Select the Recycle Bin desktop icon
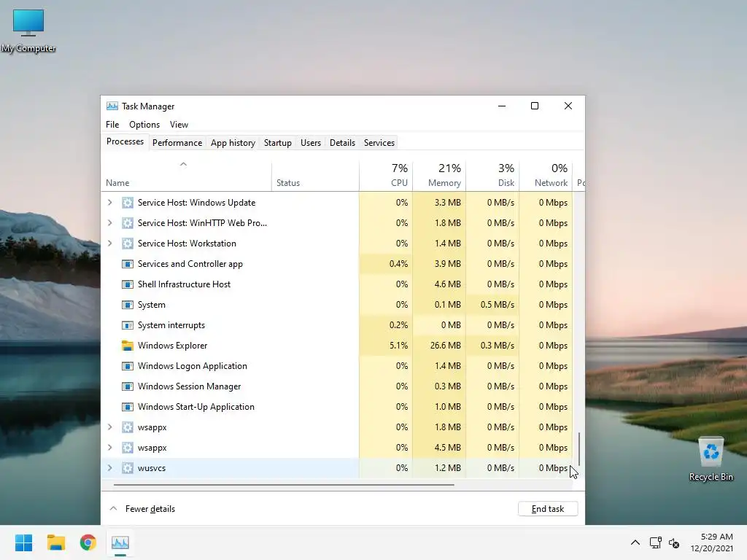747x560 pixels. 711,459
